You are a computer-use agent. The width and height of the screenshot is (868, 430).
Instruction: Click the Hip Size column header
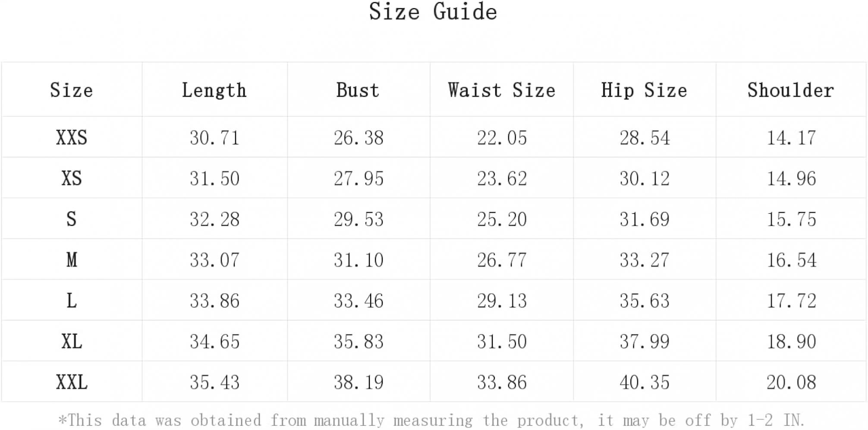pyautogui.click(x=644, y=91)
